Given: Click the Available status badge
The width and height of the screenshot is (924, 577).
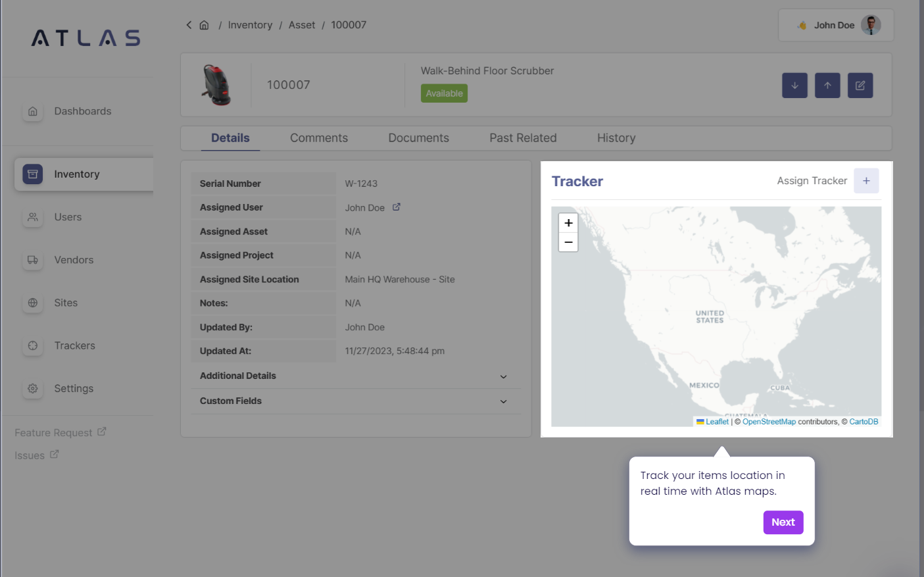Looking at the screenshot, I should (444, 93).
